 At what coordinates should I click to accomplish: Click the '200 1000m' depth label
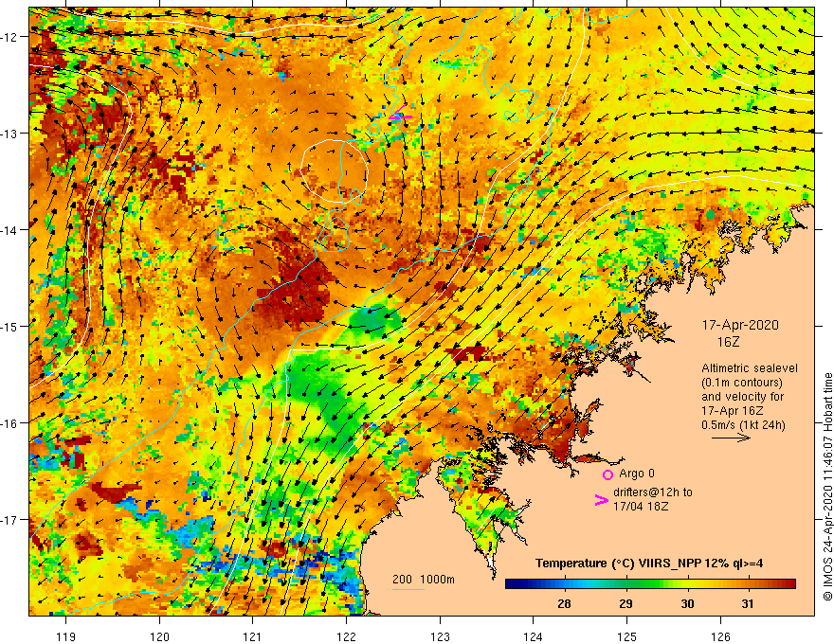(424, 580)
